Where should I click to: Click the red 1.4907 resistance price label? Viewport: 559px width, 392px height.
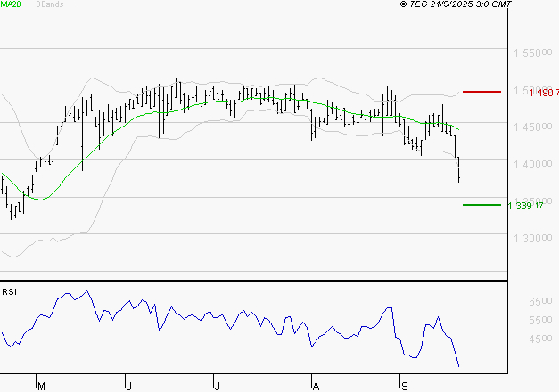543,92
